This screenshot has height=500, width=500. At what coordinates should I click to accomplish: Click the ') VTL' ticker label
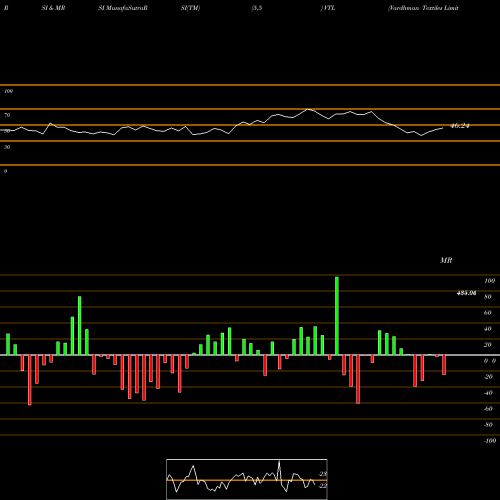click(328, 8)
